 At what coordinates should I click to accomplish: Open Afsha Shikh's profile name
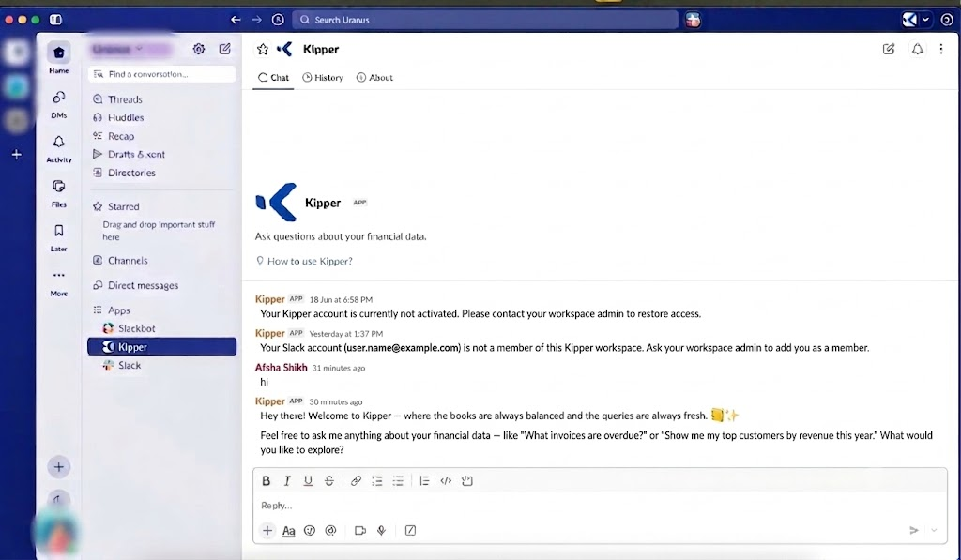pos(282,368)
